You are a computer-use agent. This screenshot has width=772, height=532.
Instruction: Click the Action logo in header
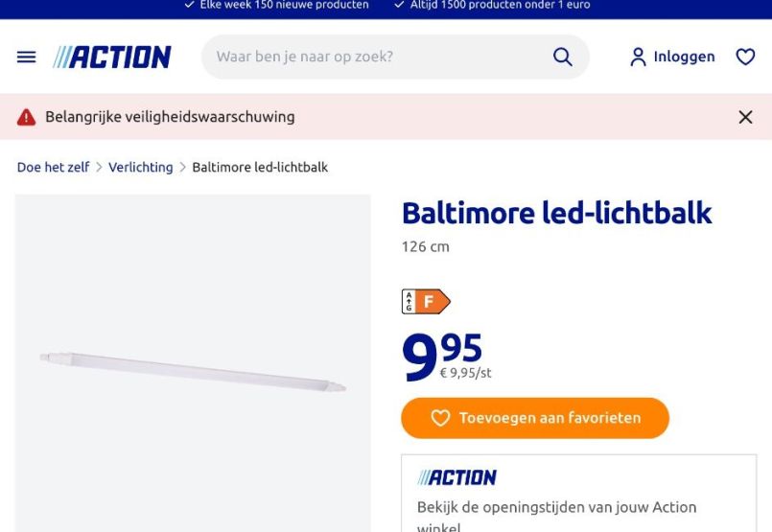tap(112, 58)
